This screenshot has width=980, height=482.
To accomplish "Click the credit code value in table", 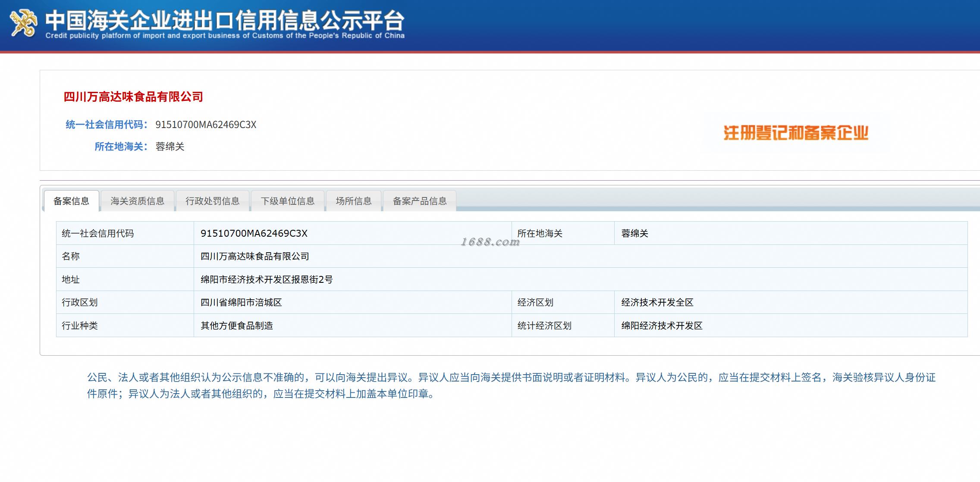I will [x=254, y=233].
